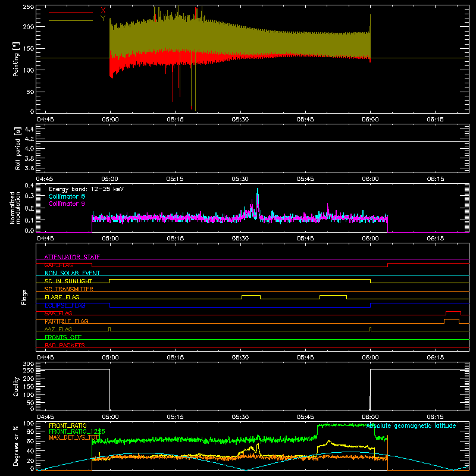The width and height of the screenshot is (476, 476).
Task: Click the 'Normalized modulation' axis label
Action: point(15,208)
